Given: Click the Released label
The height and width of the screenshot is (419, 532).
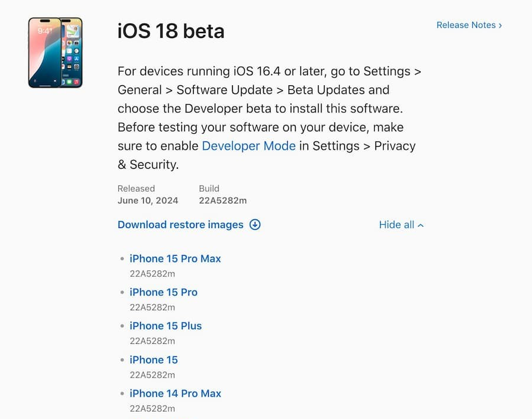Looking at the screenshot, I should [136, 189].
